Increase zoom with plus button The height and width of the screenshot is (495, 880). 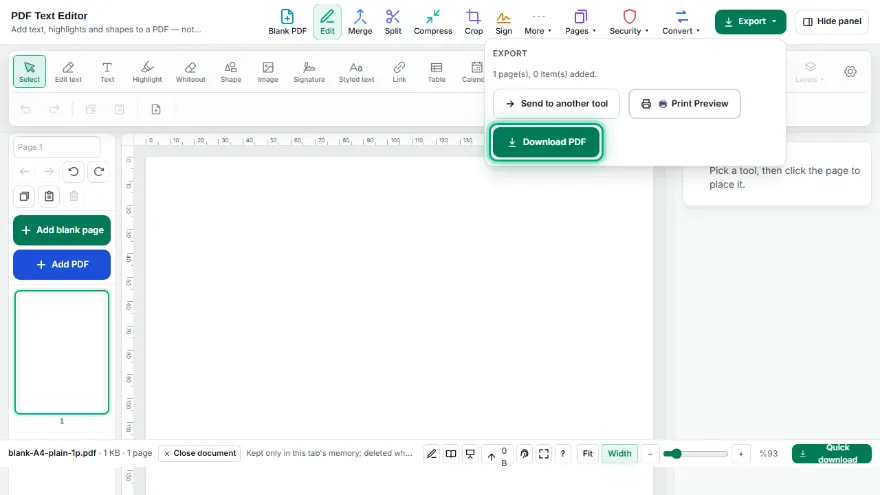(x=741, y=453)
